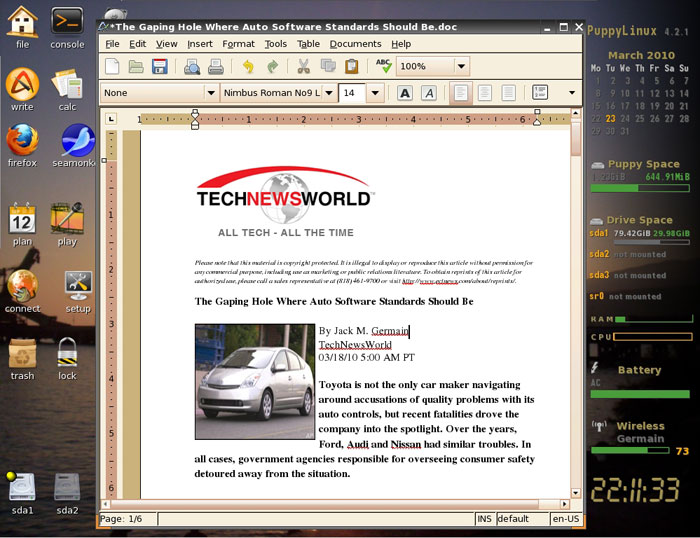Click the left indent marker on ruler
The width and height of the screenshot is (700, 538).
click(195, 119)
